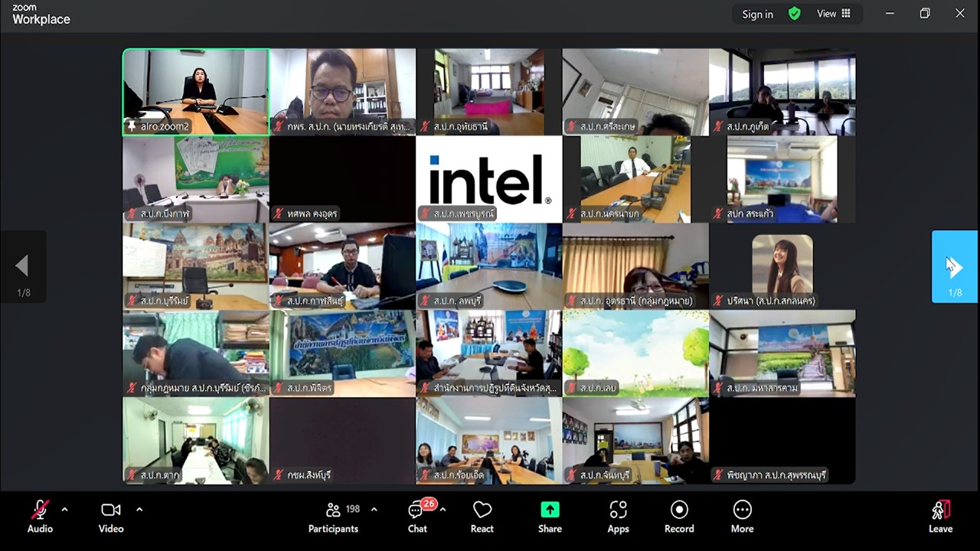
Task: Leave the meeting
Action: (x=941, y=517)
